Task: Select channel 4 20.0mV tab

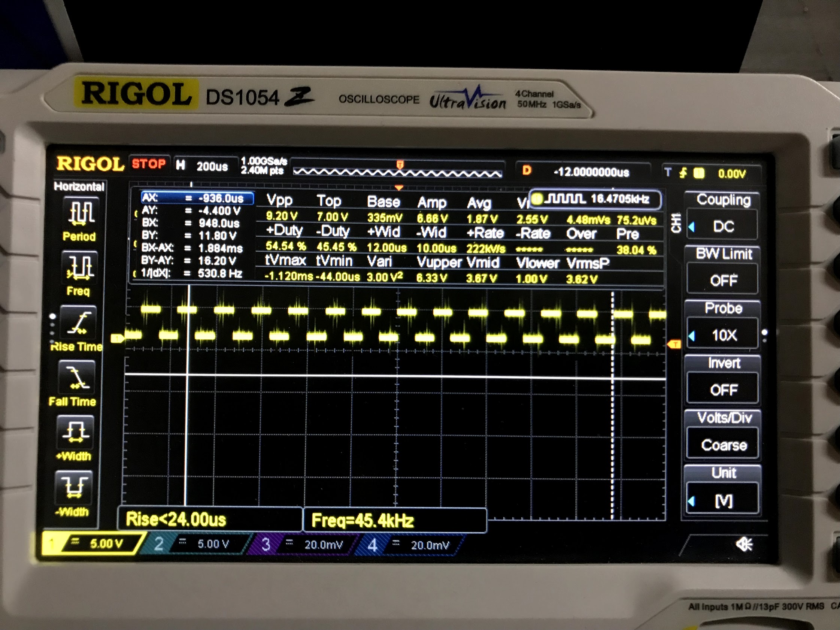Action: pos(410,545)
